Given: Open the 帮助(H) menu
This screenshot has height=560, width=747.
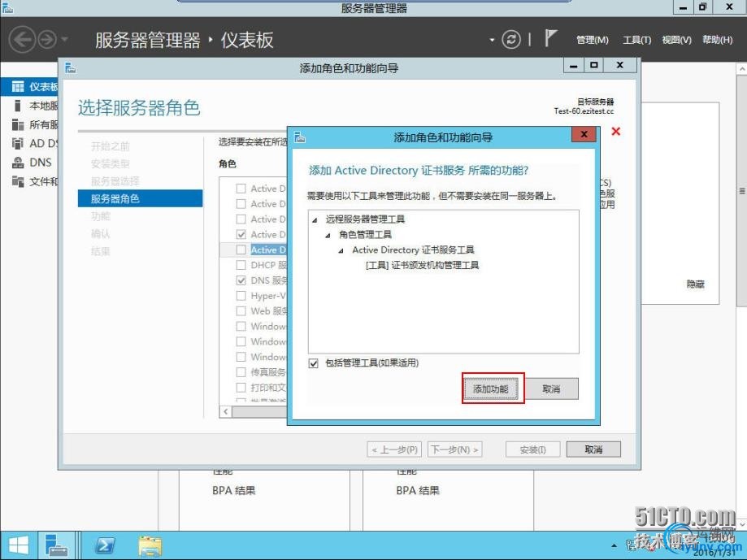Looking at the screenshot, I should 717,40.
